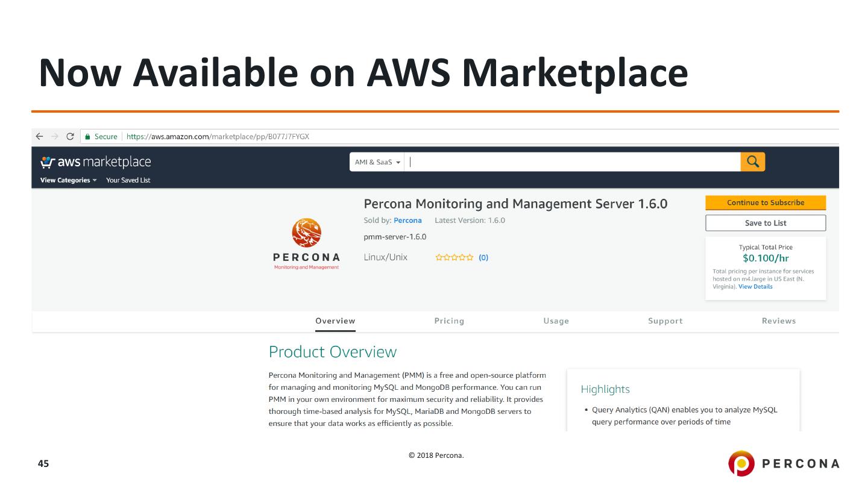Switch to the Usage tab
868x488 pixels.
click(x=556, y=321)
